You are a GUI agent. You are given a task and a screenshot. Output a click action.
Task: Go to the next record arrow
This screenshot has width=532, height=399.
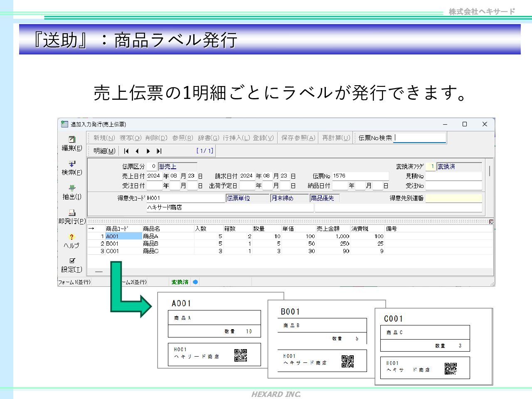(148, 151)
